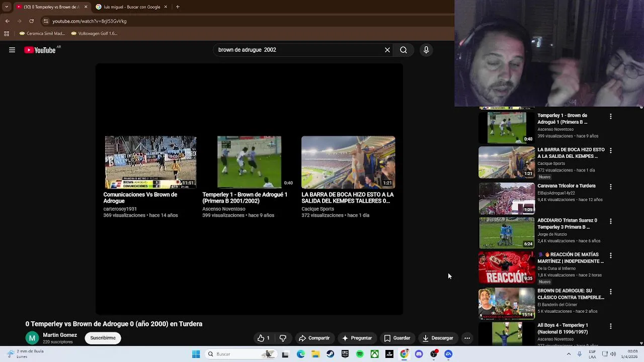The width and height of the screenshot is (644, 362).
Task: Open Discord from the taskbar
Action: (x=419, y=354)
